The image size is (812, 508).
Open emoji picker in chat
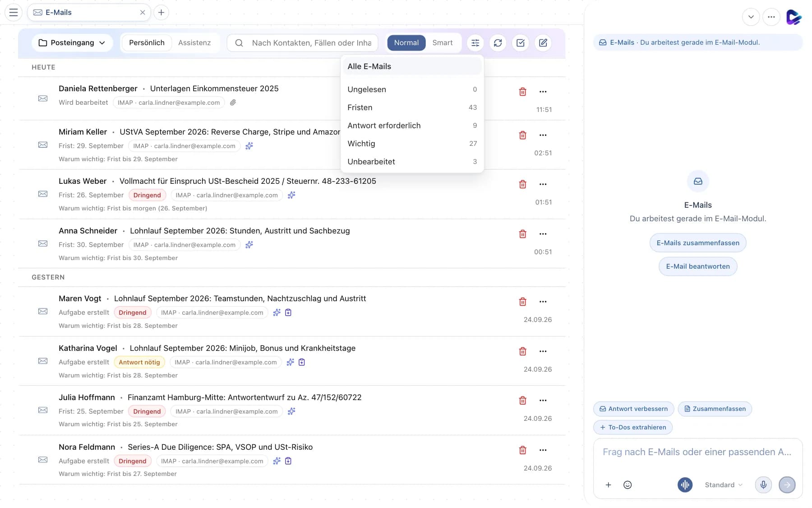click(627, 485)
